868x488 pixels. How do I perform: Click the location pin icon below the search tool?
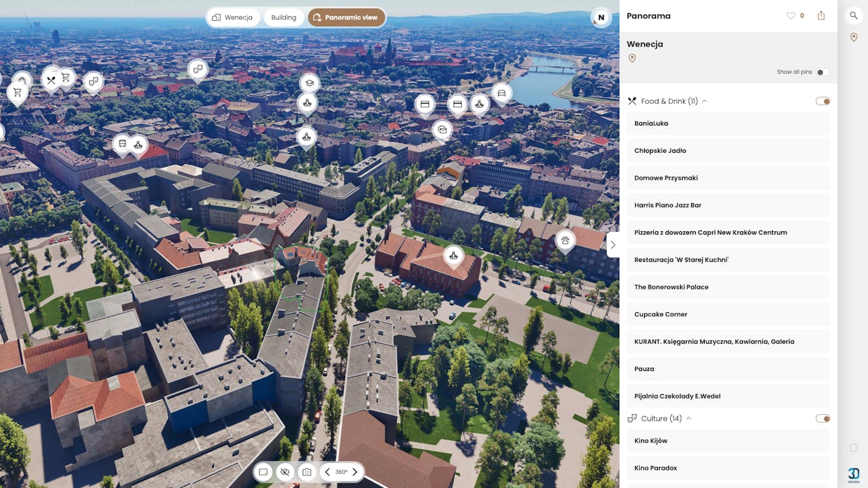(x=853, y=37)
